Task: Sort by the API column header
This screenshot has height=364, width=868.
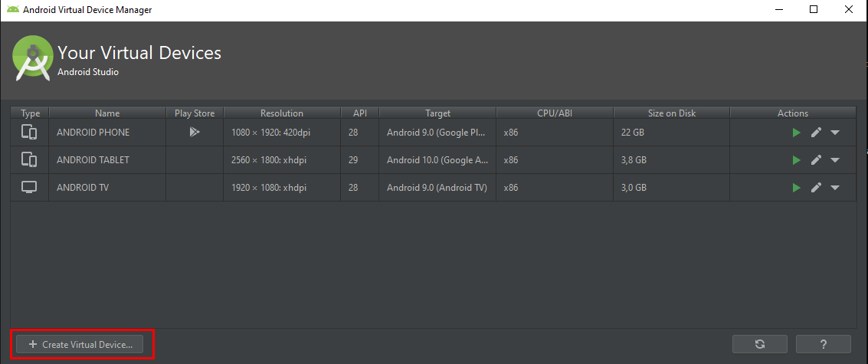Action: click(x=360, y=113)
